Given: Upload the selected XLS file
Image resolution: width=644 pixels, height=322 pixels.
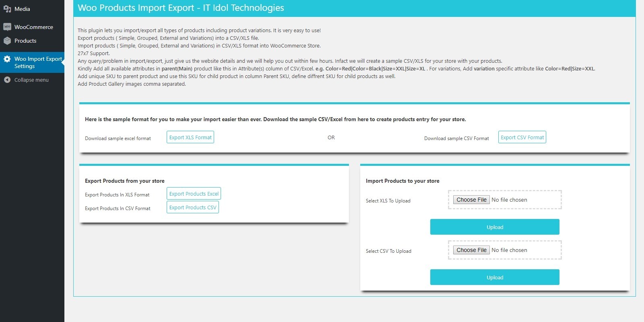Looking at the screenshot, I should (x=495, y=227).
